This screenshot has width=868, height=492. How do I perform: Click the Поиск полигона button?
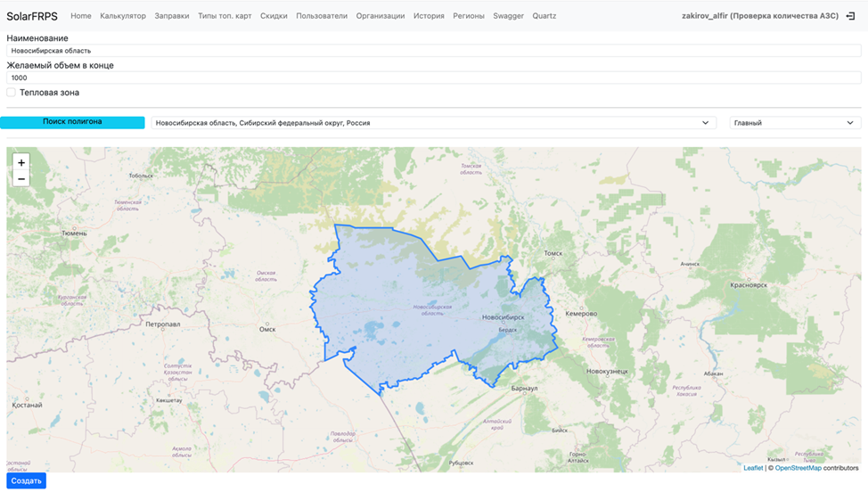tap(72, 122)
